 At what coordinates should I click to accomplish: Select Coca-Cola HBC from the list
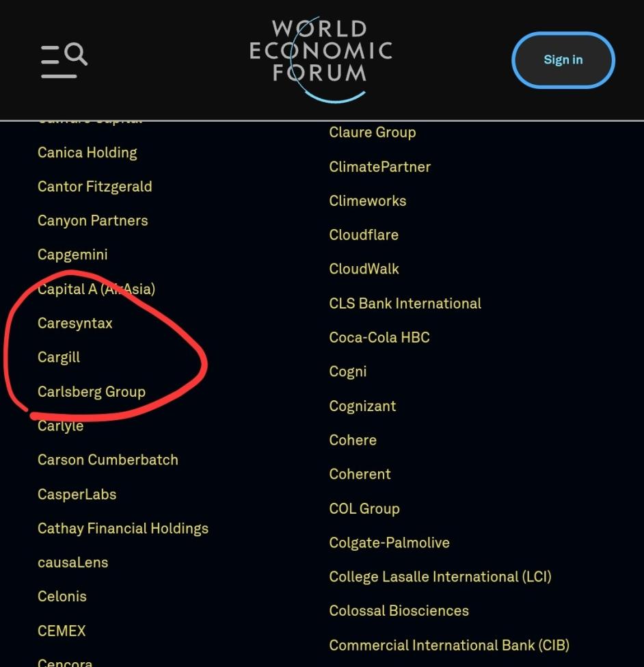click(x=379, y=337)
